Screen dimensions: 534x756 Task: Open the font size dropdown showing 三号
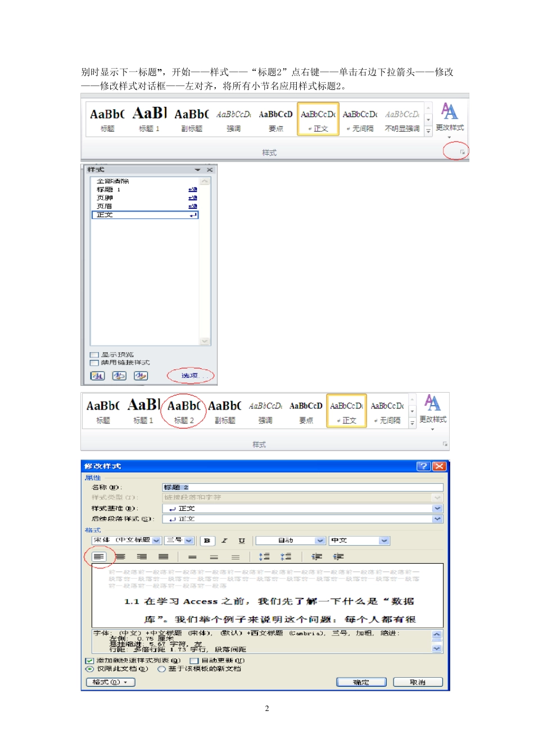click(x=189, y=541)
